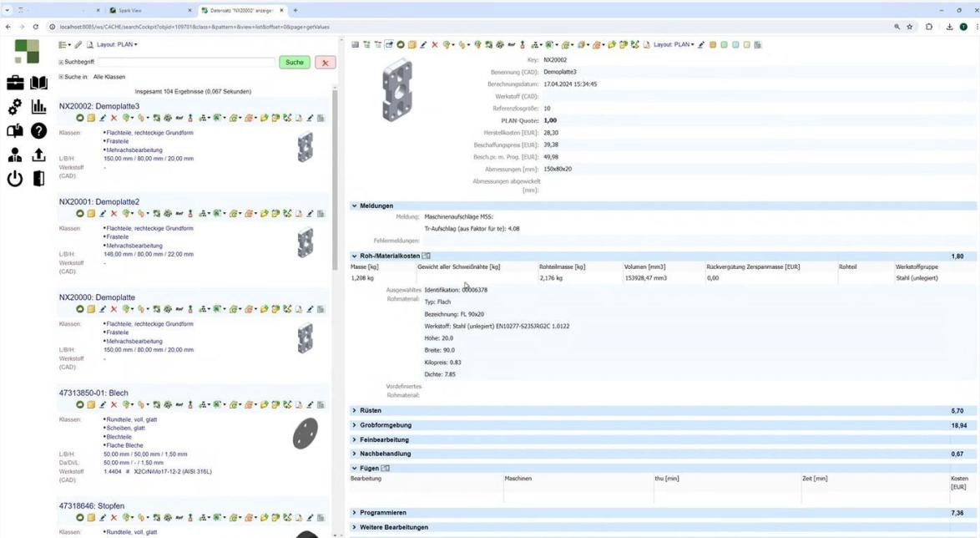
Task: Click the large Demoplatte3 3D part thumbnail
Action: 397,89
